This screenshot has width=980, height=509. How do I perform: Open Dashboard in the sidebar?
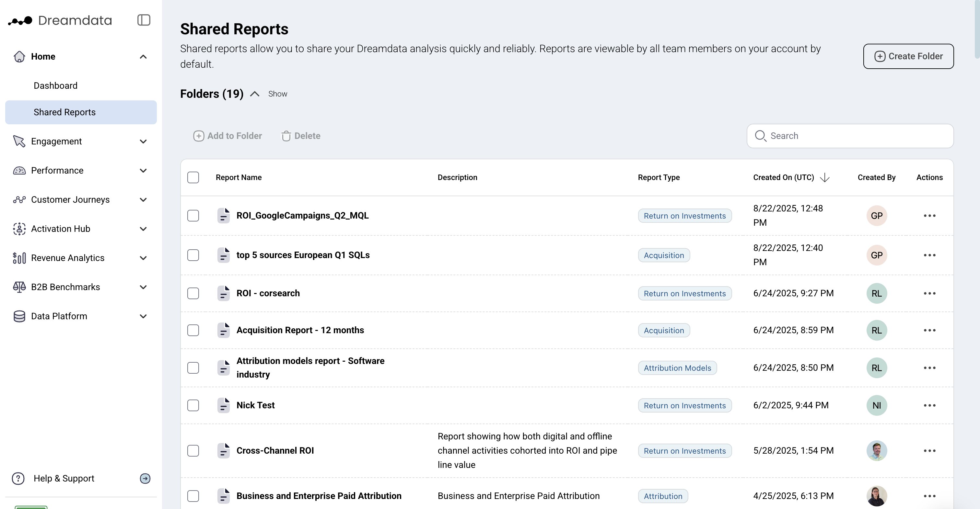pos(55,85)
